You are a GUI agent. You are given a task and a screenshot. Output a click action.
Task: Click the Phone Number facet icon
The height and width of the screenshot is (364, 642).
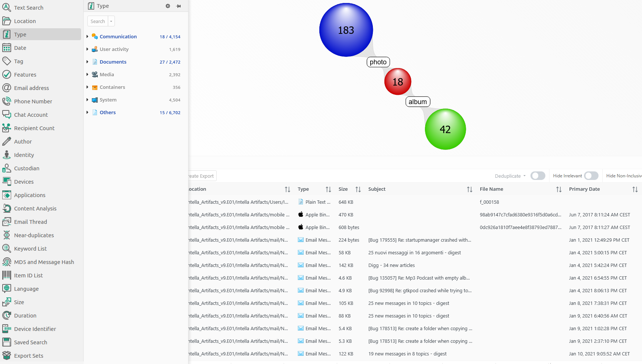coord(7,102)
